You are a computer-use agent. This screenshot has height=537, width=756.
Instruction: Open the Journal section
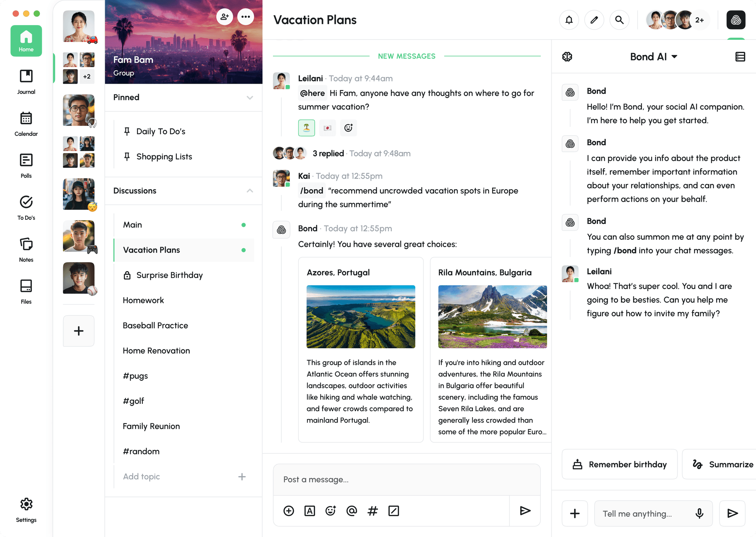pyautogui.click(x=26, y=82)
